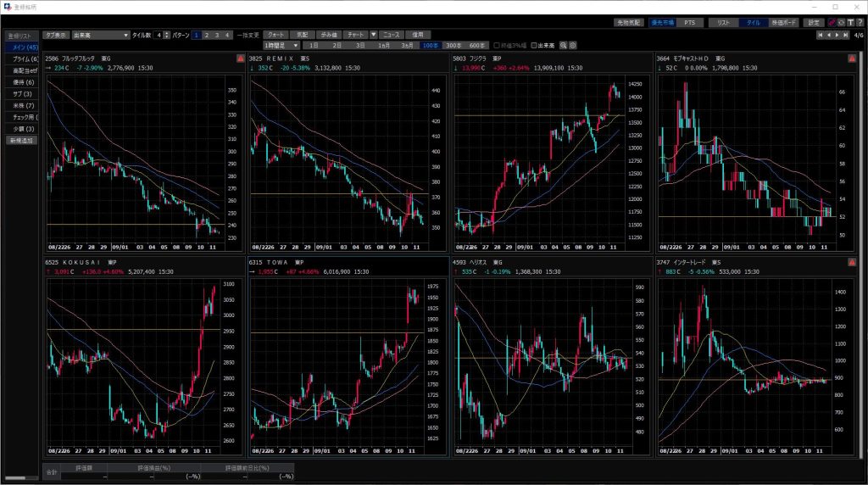
Task: Go to next page arrow
Action: [836, 35]
